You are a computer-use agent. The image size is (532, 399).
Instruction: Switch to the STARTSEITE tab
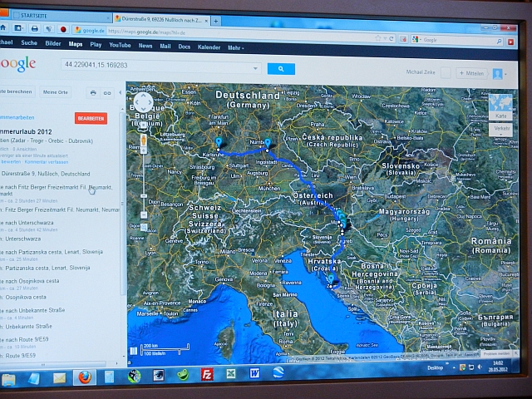pos(61,16)
